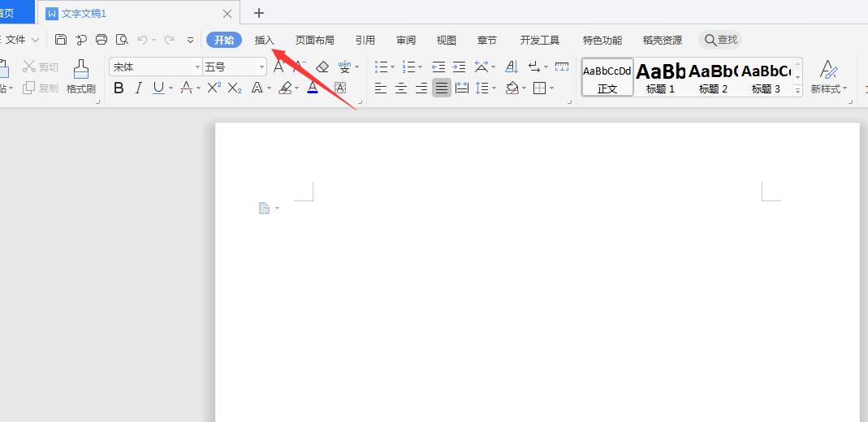The image size is (868, 422).
Task: Apply the 标题 1 style
Action: point(660,77)
